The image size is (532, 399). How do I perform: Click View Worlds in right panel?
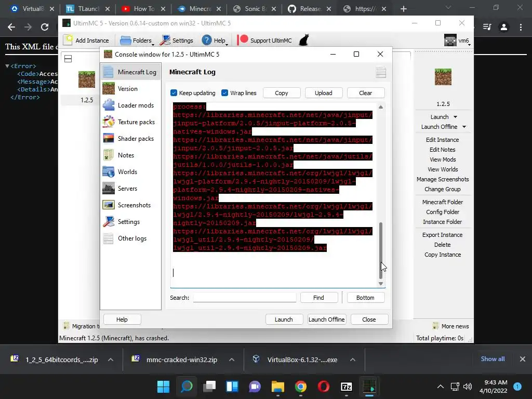[443, 169]
